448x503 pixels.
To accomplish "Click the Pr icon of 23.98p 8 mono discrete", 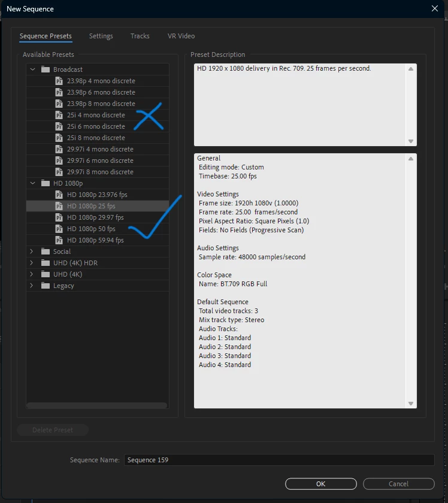I will pyautogui.click(x=59, y=104).
